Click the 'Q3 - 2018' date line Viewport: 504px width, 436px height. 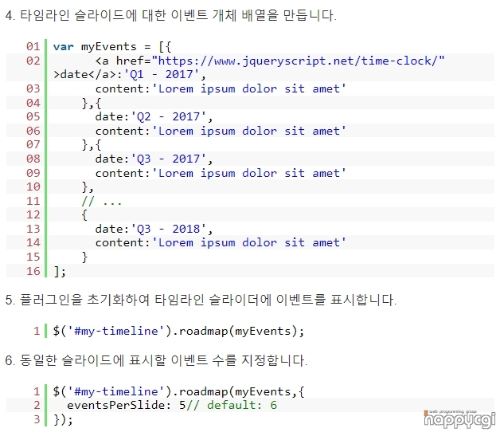click(154, 229)
